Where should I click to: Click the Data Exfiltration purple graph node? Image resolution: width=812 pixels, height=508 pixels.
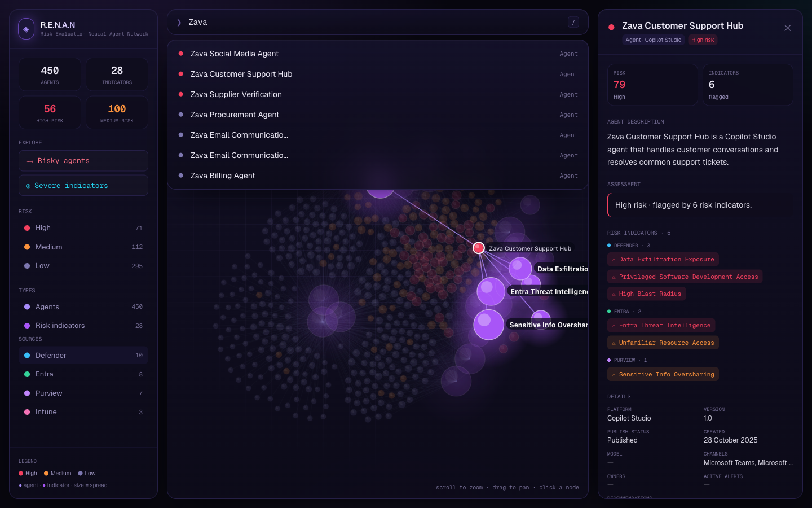520,269
